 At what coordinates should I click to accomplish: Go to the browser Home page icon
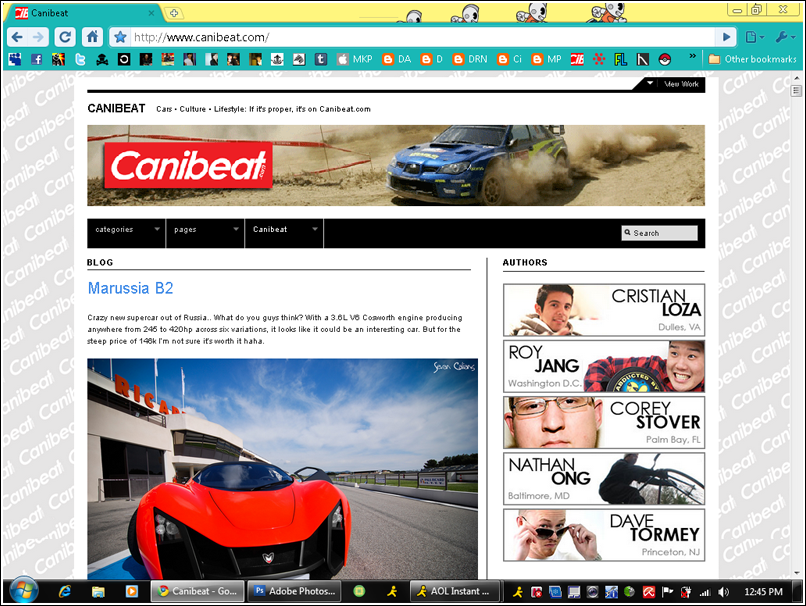pos(92,37)
